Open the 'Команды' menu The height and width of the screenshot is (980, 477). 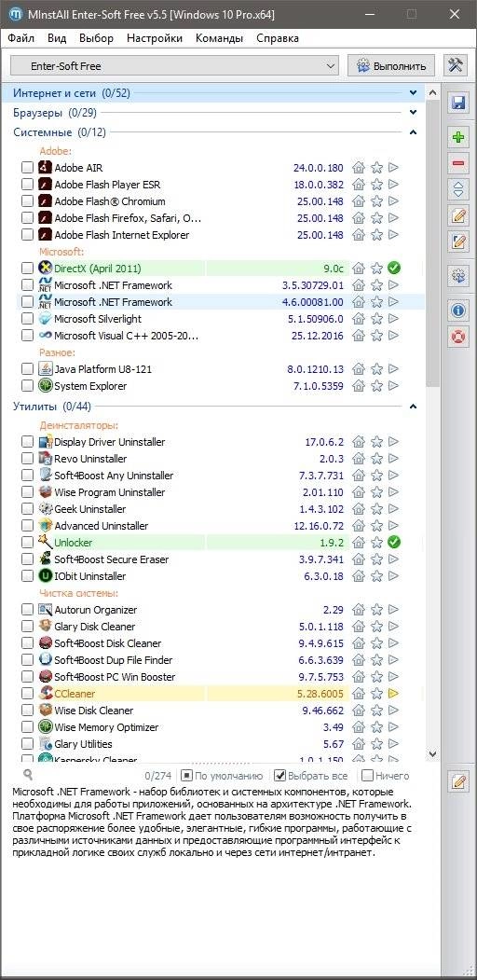(219, 38)
